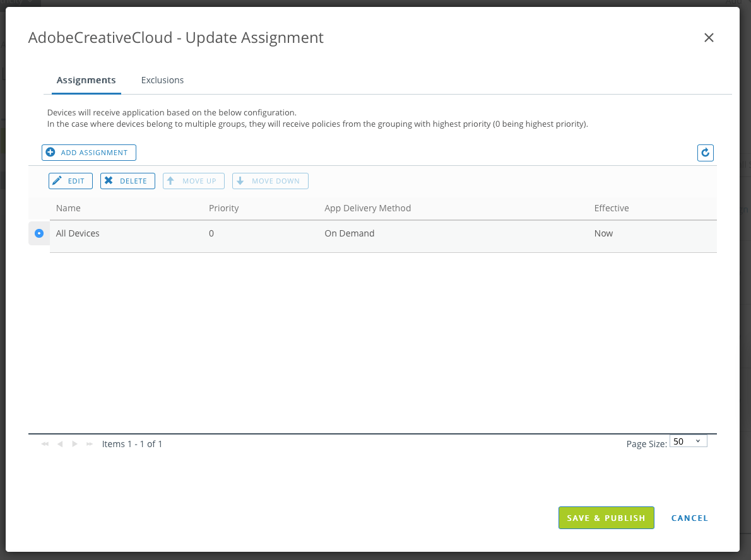Viewport: 751px width, 560px height.
Task: Click Save & Publish
Action: coord(606,518)
